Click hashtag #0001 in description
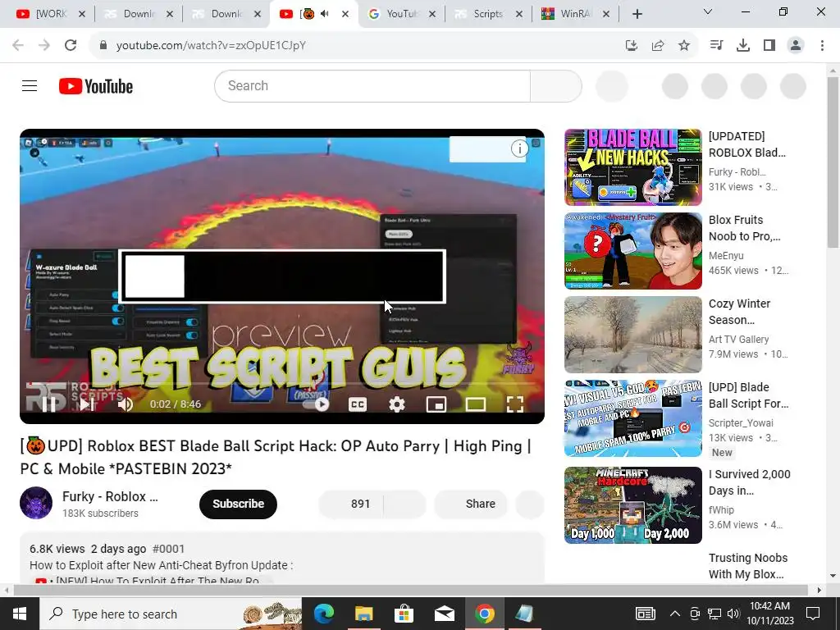 pos(168,549)
